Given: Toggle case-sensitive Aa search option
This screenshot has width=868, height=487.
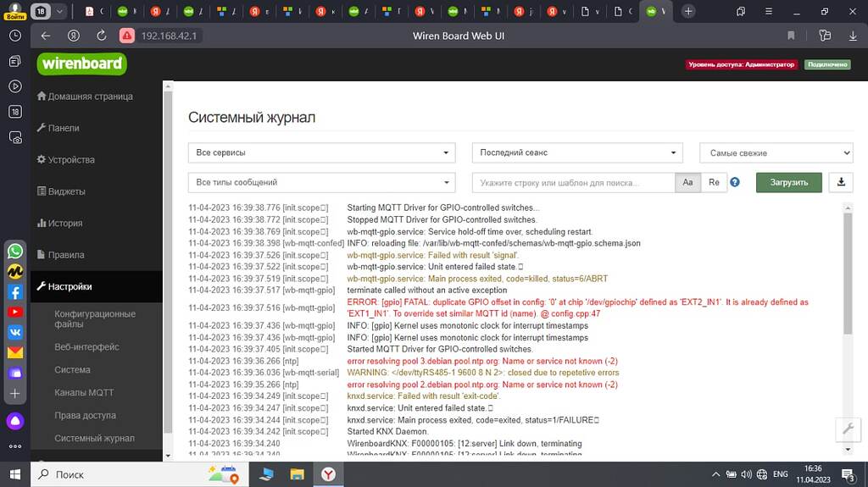Looking at the screenshot, I should click(x=687, y=183).
